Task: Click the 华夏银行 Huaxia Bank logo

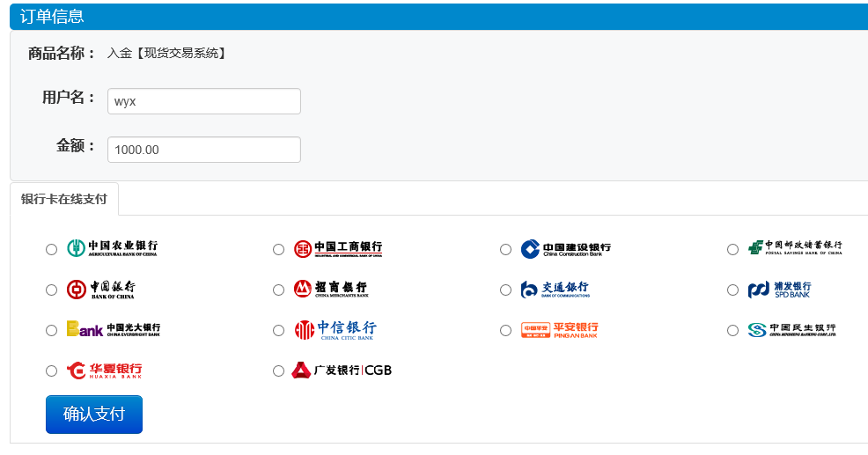Action: pos(104,371)
